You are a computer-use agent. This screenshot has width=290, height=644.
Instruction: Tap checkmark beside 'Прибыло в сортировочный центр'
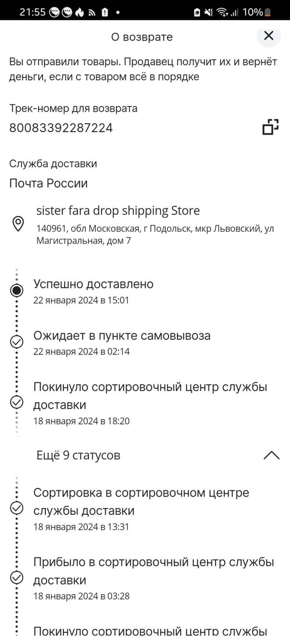coord(17,578)
